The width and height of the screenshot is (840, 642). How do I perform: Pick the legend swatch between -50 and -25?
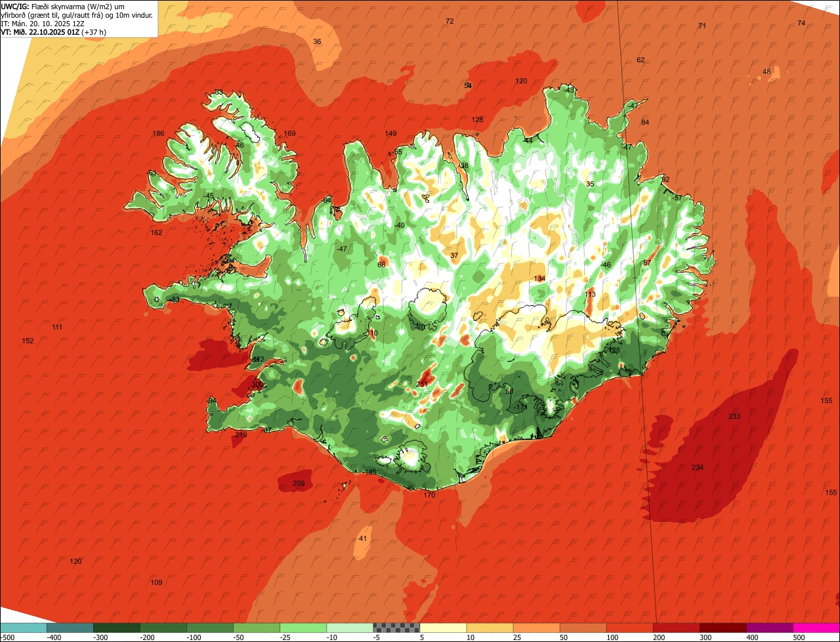[257, 628]
